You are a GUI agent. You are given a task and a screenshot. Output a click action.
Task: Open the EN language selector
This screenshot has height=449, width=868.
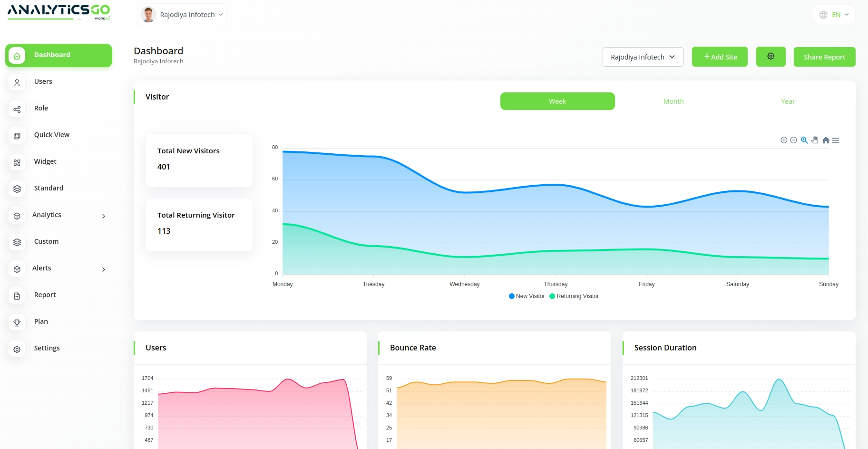[834, 15]
